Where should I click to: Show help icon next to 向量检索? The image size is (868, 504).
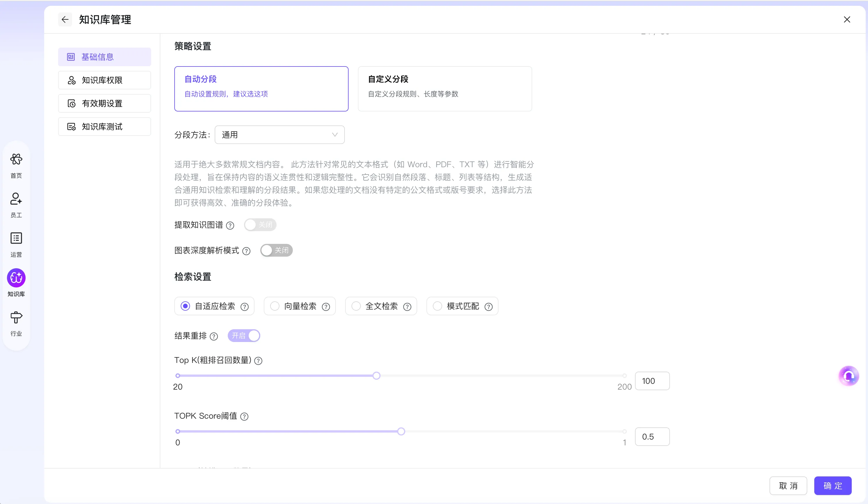click(x=326, y=307)
